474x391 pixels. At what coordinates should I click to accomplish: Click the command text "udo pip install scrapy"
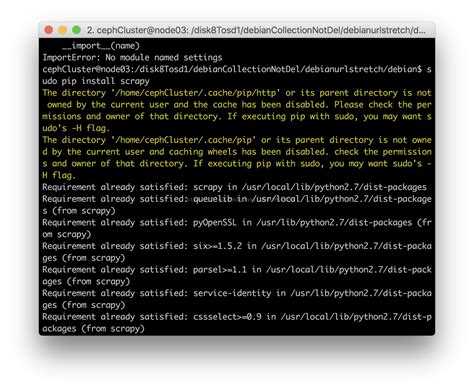coord(96,81)
